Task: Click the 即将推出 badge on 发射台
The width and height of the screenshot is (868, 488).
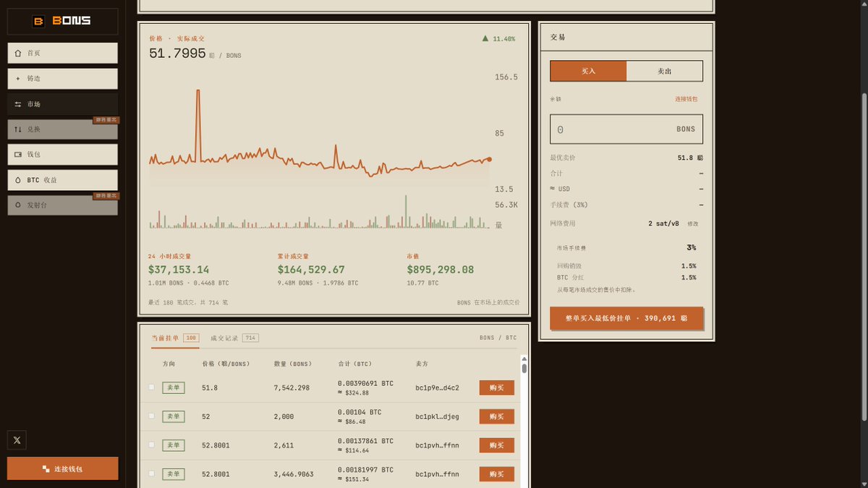Action: tap(106, 196)
